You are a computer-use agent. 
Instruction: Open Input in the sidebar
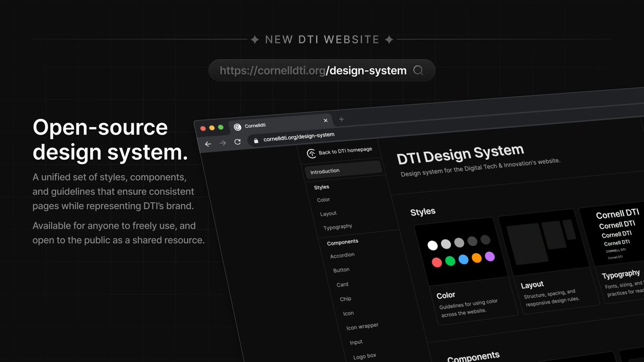click(356, 342)
